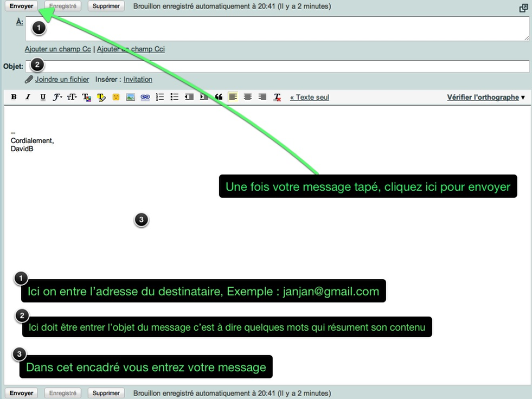The height and width of the screenshot is (399, 532).
Task: Align text to the right
Action: click(x=262, y=97)
